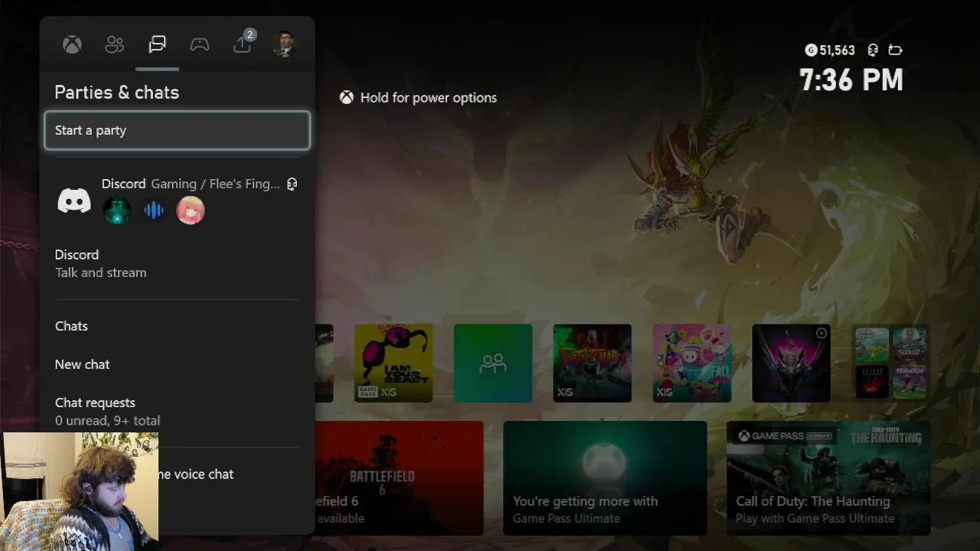
Task: Open the Battlefield 6 promo card
Action: (x=399, y=478)
